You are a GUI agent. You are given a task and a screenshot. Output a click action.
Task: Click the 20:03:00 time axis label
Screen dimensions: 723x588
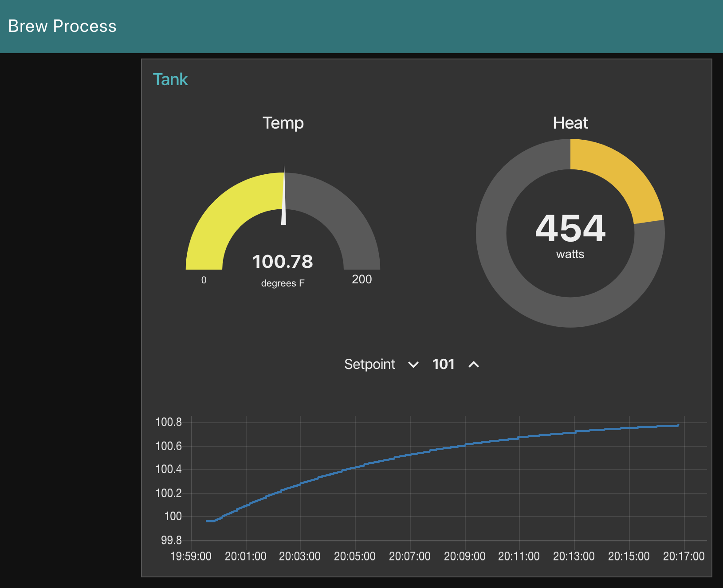click(x=300, y=556)
